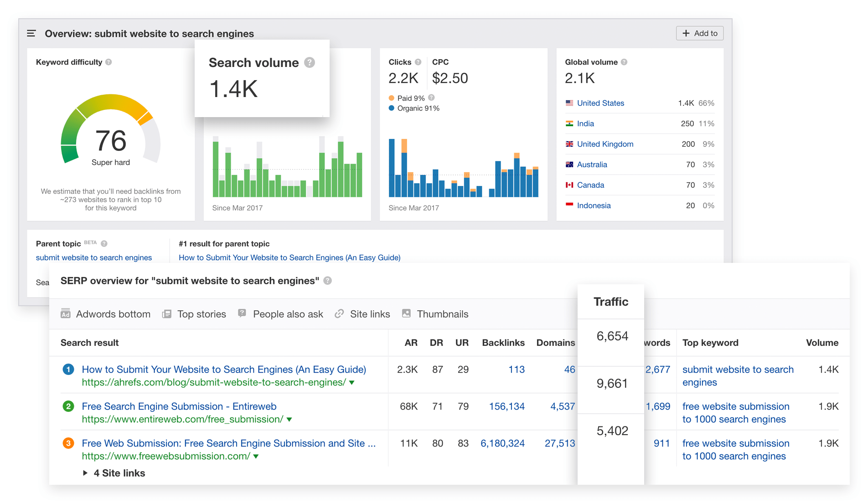868x503 pixels.
Task: Expand the ahrefs.com URL dropdown arrow
Action: (x=352, y=383)
